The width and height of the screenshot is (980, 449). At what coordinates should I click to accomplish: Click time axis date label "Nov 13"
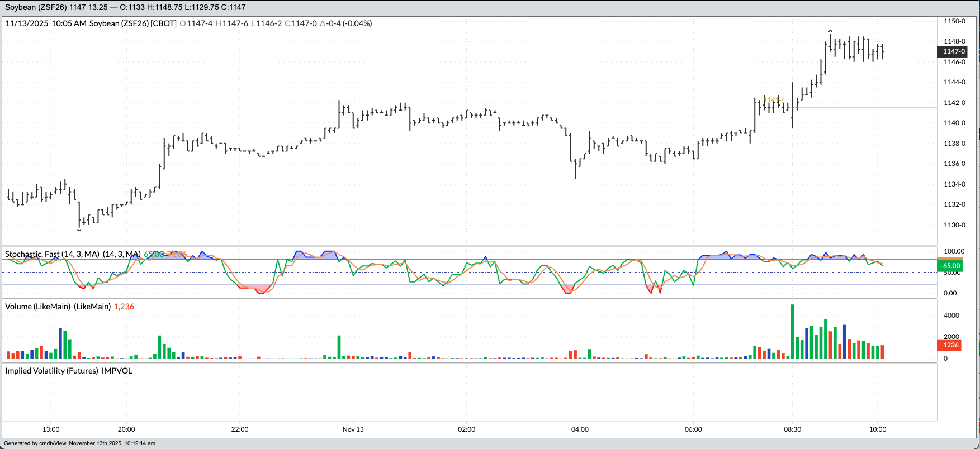point(353,429)
